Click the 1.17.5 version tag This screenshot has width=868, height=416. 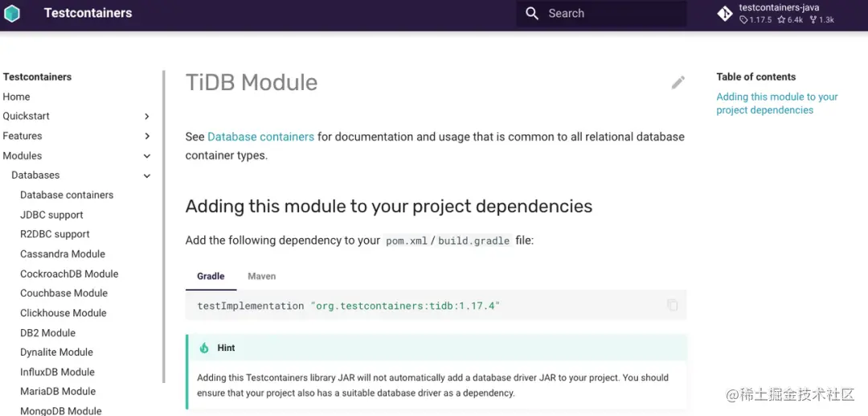pos(755,20)
